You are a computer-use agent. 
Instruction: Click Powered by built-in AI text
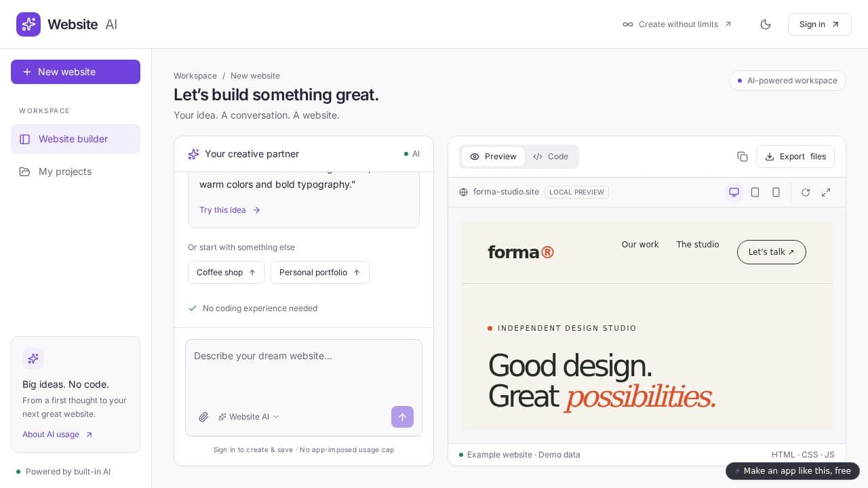(x=68, y=472)
